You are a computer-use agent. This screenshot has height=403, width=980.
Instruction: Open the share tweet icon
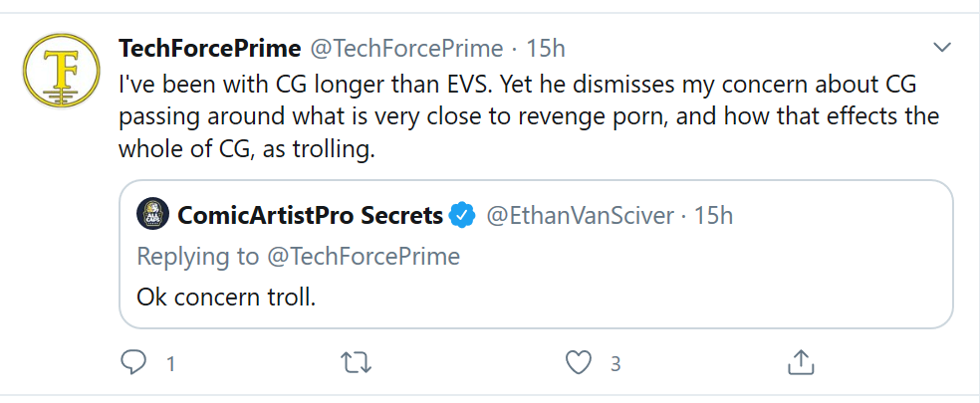point(800,362)
